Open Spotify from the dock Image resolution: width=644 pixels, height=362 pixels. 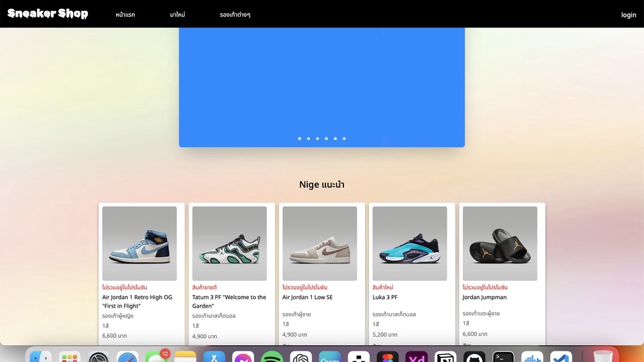(x=272, y=356)
